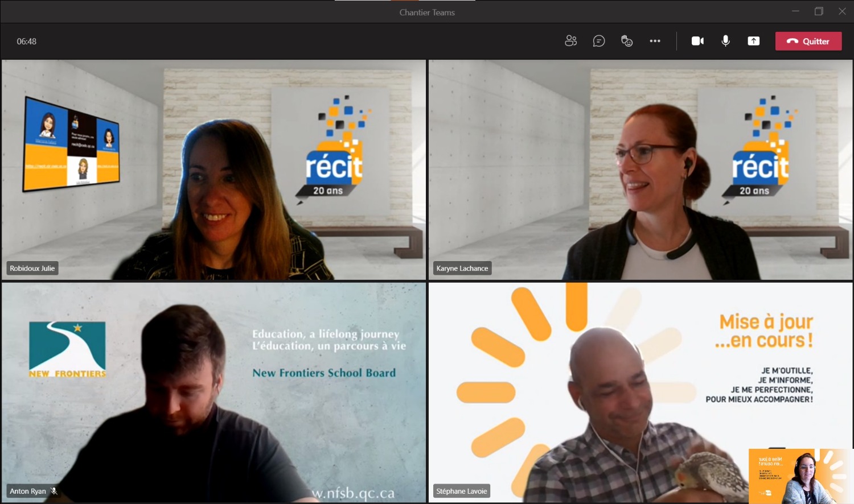Click the Anton Ryan name label
Screen dimensions: 854x504
pos(28,491)
